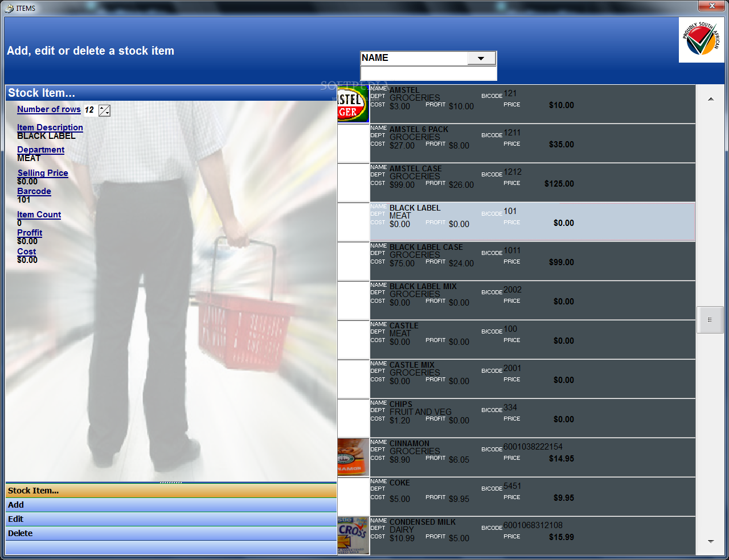Click the Cinnamon product thumbnail

(353, 458)
